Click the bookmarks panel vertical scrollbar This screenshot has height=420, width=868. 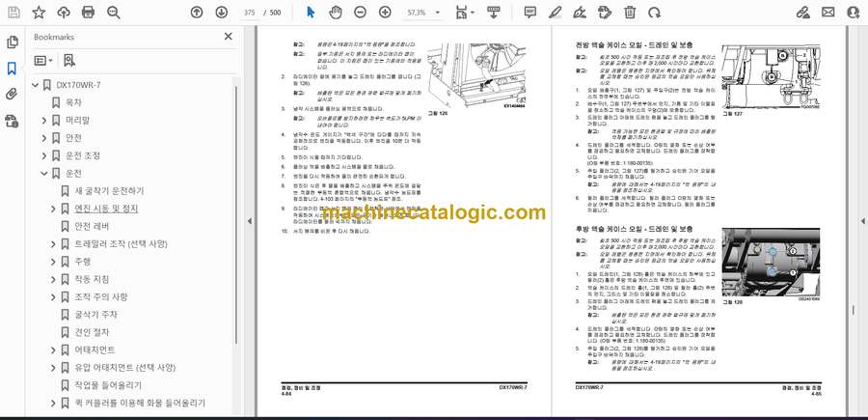[x=237, y=216]
